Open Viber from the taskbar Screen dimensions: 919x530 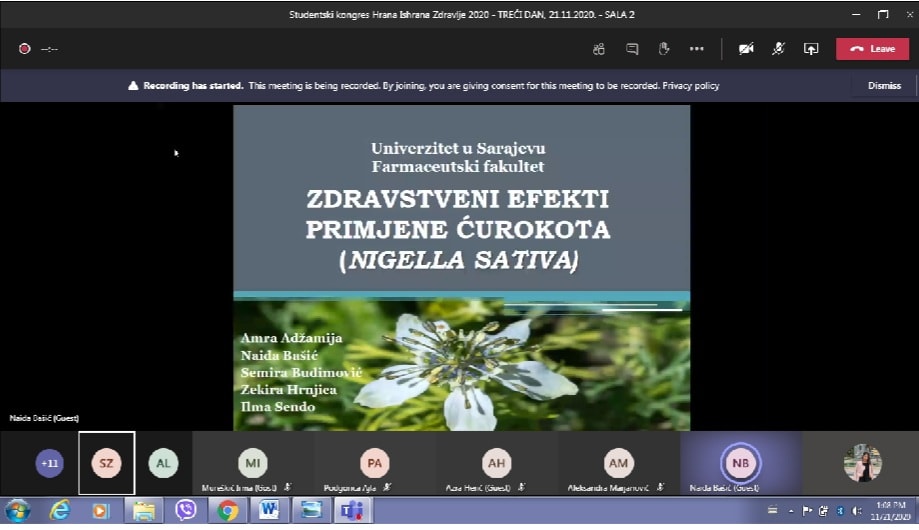coord(185,510)
